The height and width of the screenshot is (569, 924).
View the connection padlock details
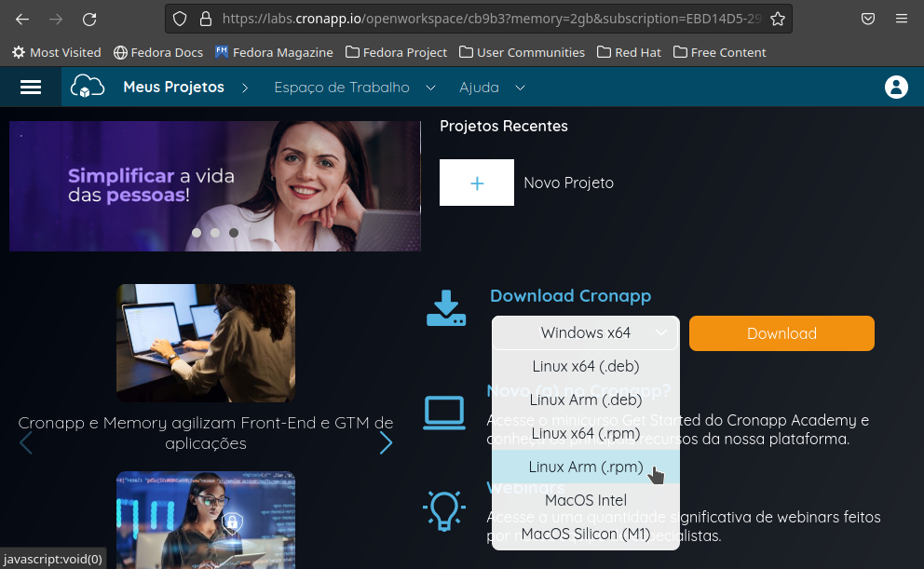(x=206, y=20)
